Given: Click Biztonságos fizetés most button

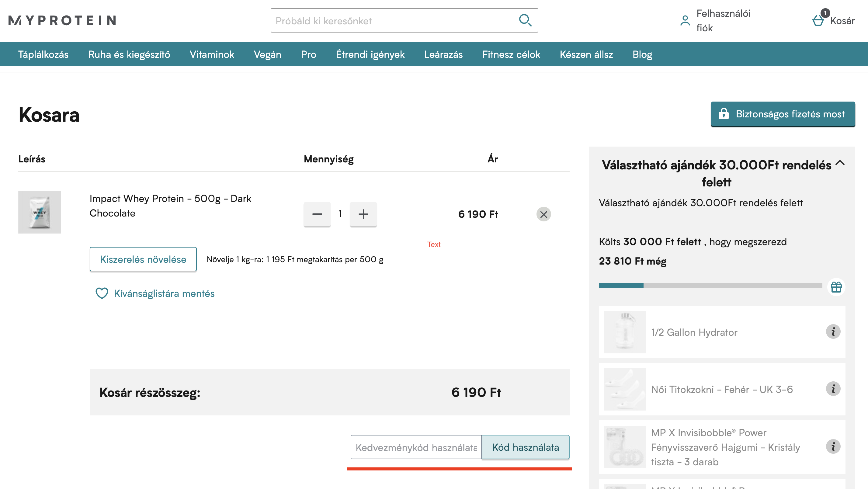Looking at the screenshot, I should coord(783,114).
